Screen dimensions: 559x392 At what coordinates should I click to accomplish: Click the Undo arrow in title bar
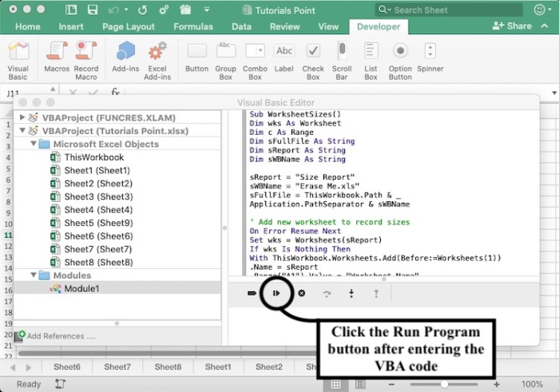(x=113, y=10)
